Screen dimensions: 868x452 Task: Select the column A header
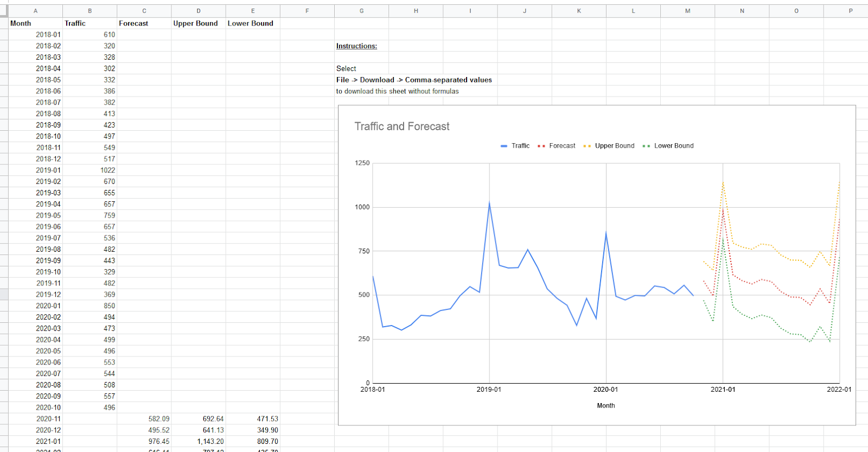click(35, 11)
